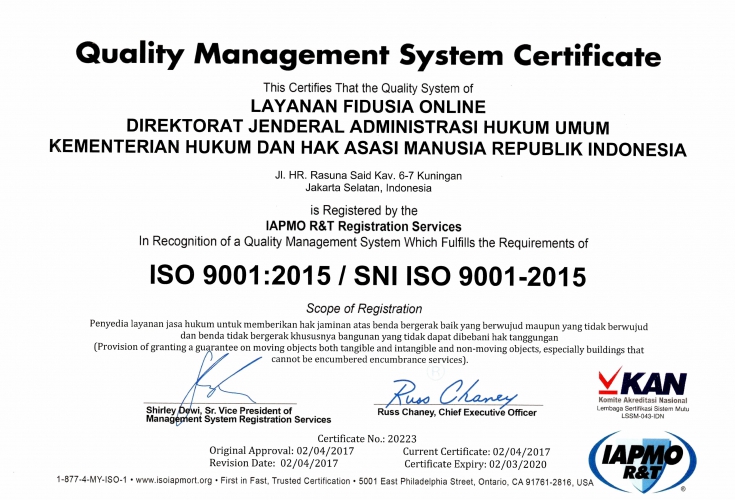Click the 'Scope of Registration' heading
Viewport: 735px width, 500px height.
coord(364,309)
